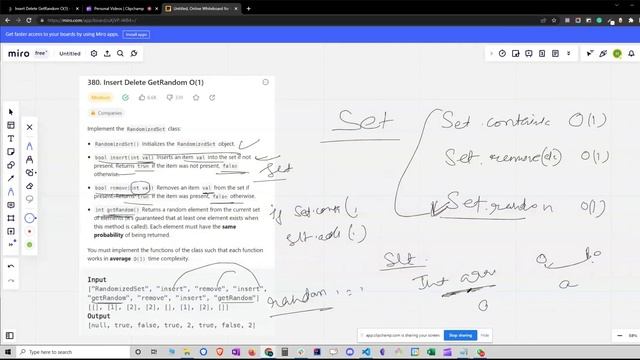This screenshot has width=640, height=360.
Task: Click the 'Install apps' button in banner
Action: [136, 35]
